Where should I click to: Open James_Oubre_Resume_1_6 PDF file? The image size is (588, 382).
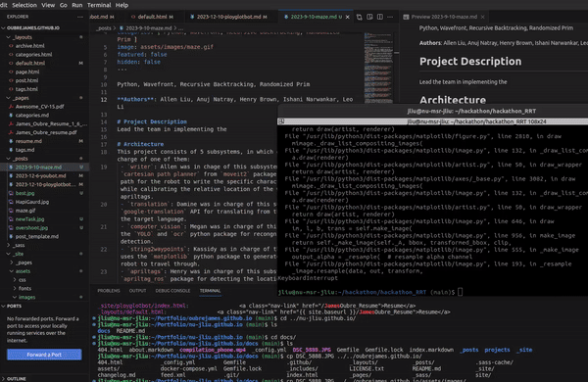click(51, 123)
